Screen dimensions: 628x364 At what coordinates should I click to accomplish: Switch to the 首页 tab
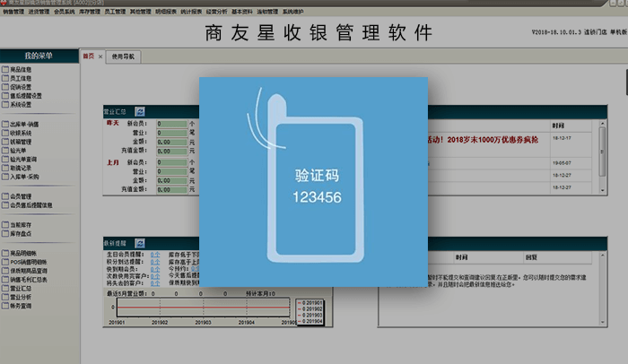pos(89,56)
